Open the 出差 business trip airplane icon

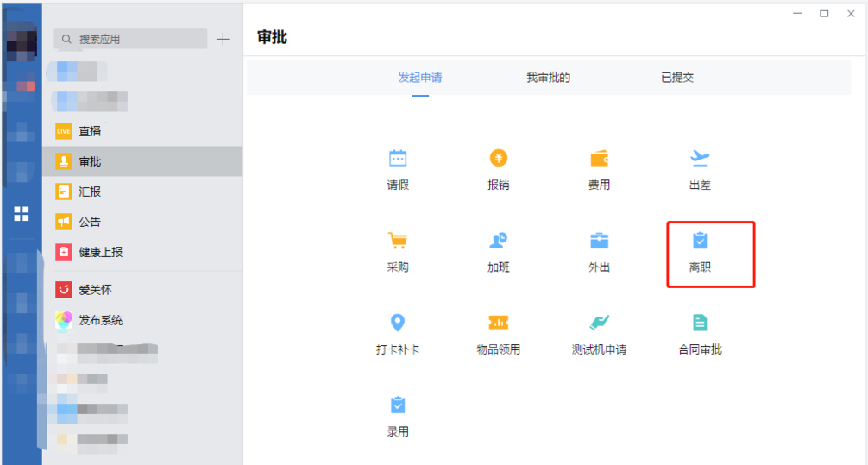700,159
